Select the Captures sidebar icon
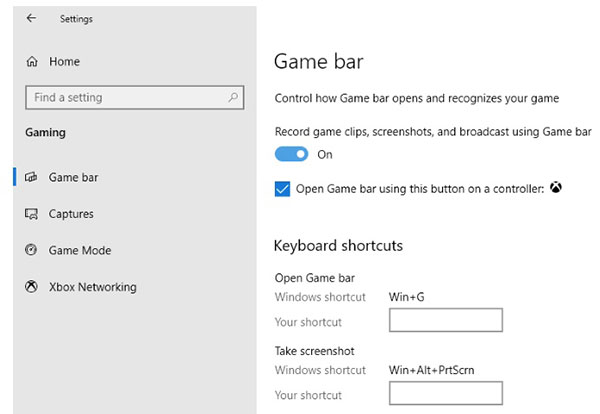Image resolution: width=600 pixels, height=414 pixels. tap(31, 214)
